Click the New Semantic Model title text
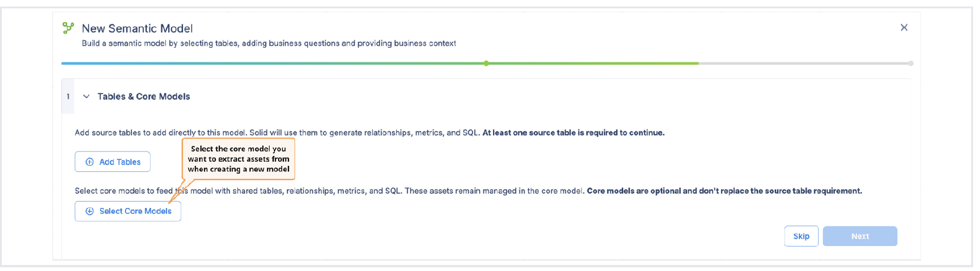The image size is (980, 271). (x=137, y=28)
